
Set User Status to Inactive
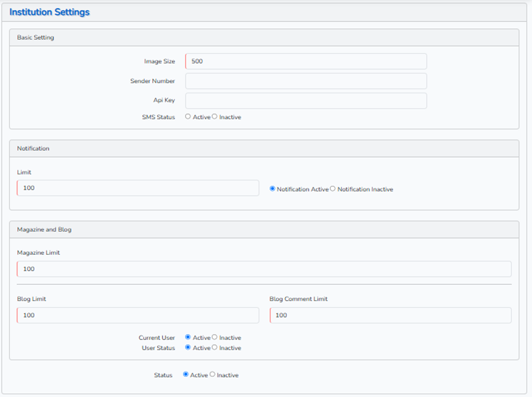coord(214,347)
